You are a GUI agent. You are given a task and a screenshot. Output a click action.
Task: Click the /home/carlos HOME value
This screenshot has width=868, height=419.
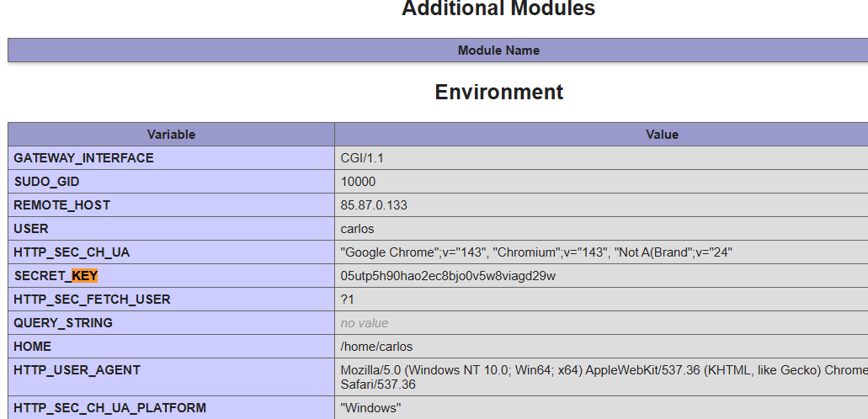376,347
